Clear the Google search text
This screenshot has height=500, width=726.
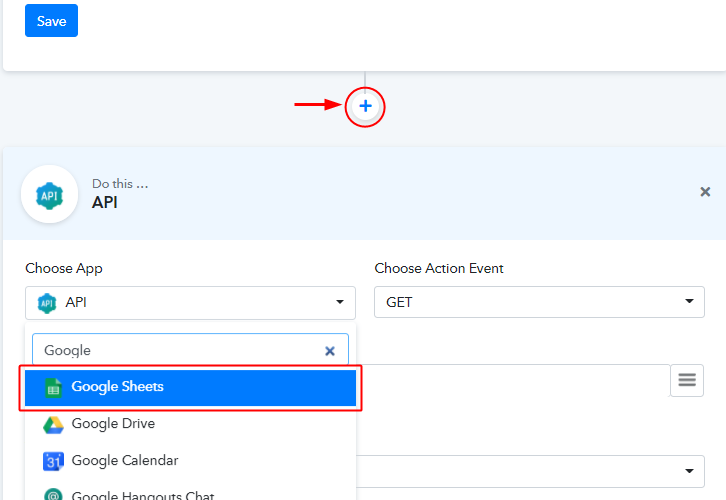coord(330,351)
